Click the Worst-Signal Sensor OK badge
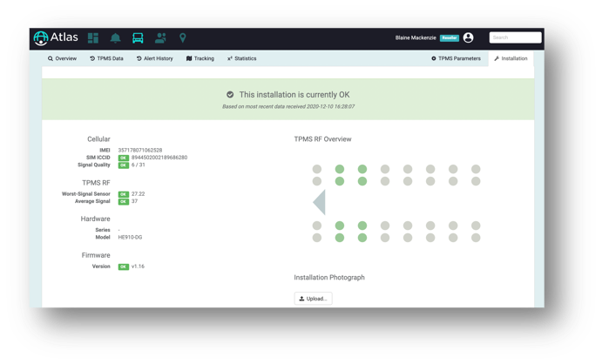This screenshot has height=364, width=602. coord(123,194)
